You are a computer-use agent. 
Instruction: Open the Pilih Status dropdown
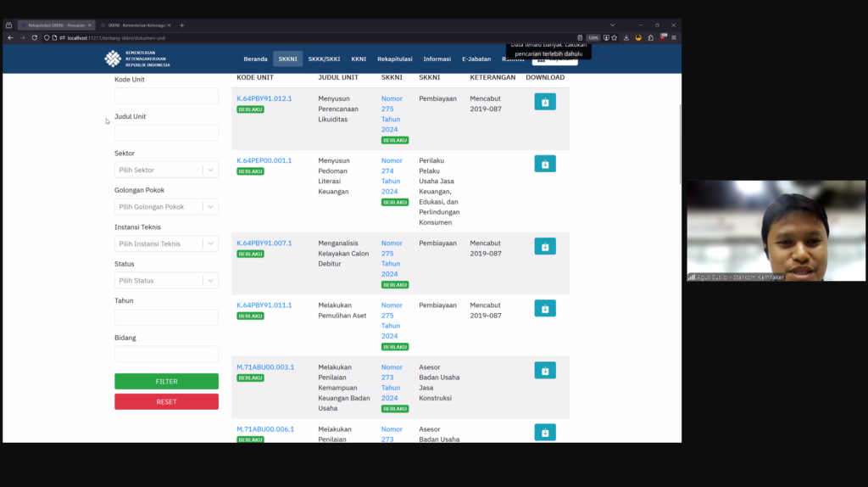[x=166, y=281]
